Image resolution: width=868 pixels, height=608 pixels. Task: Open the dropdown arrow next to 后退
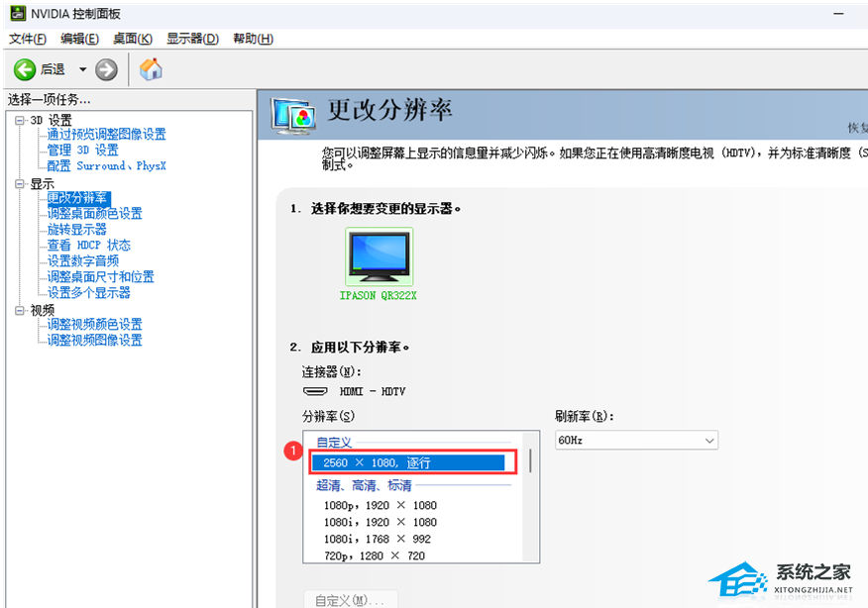coord(83,69)
